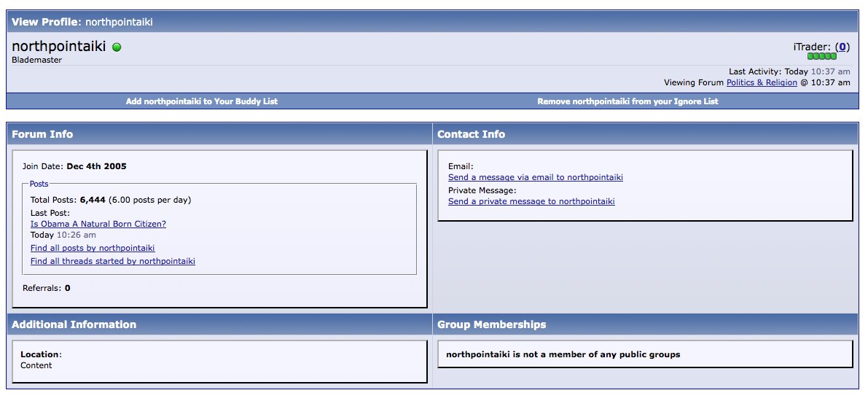Click the Contact Info section header

click(x=471, y=134)
